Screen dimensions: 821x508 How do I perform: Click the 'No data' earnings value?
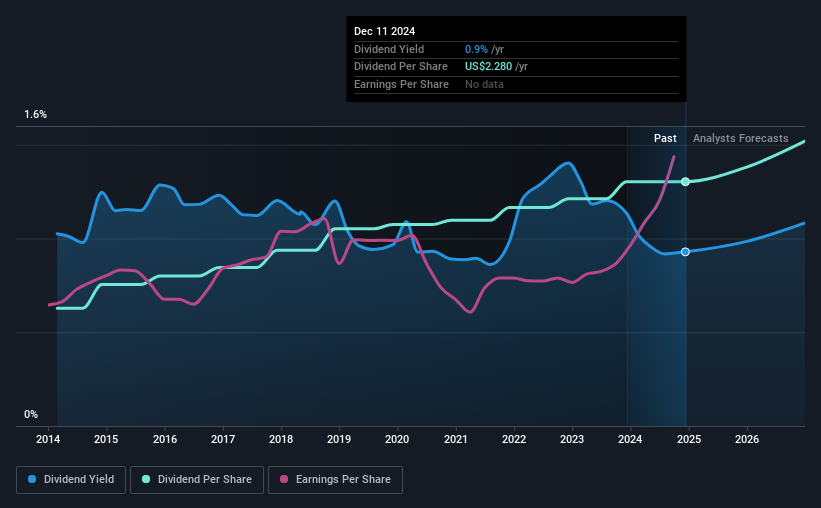point(484,84)
